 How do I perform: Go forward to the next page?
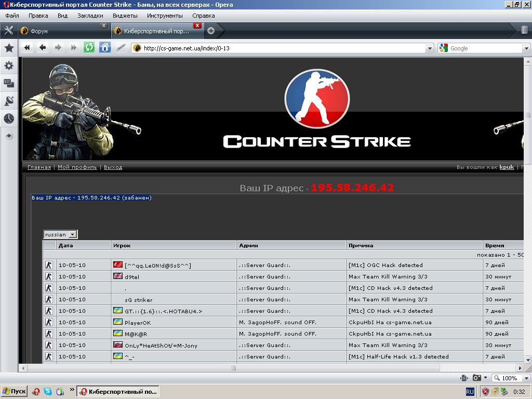[x=58, y=47]
